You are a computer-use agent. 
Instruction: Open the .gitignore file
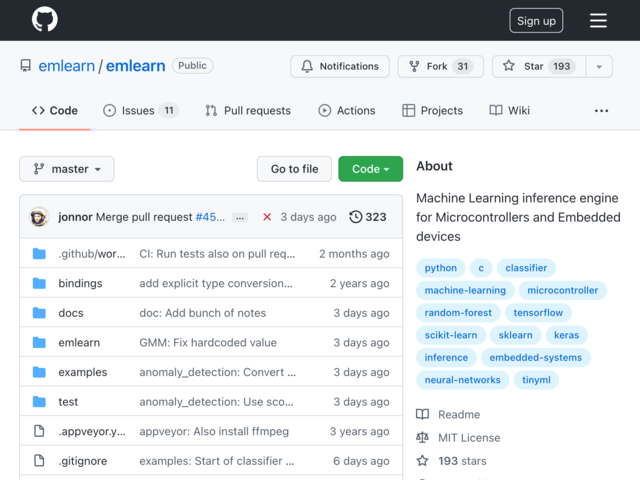83,461
